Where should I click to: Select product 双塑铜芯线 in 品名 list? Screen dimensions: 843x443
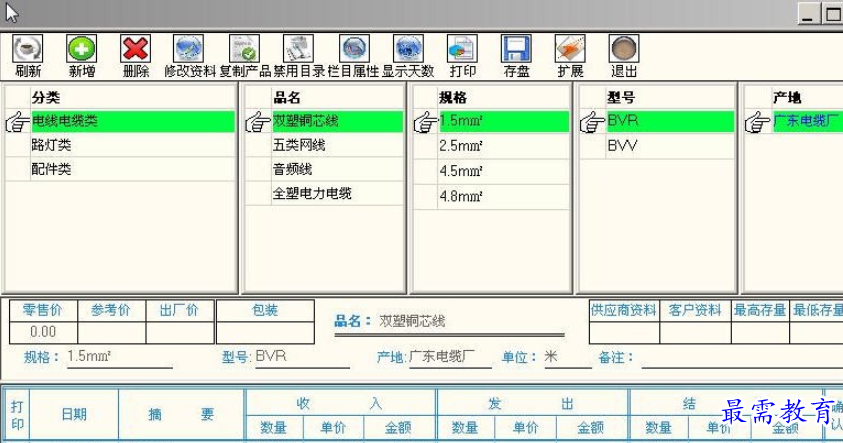coord(337,121)
